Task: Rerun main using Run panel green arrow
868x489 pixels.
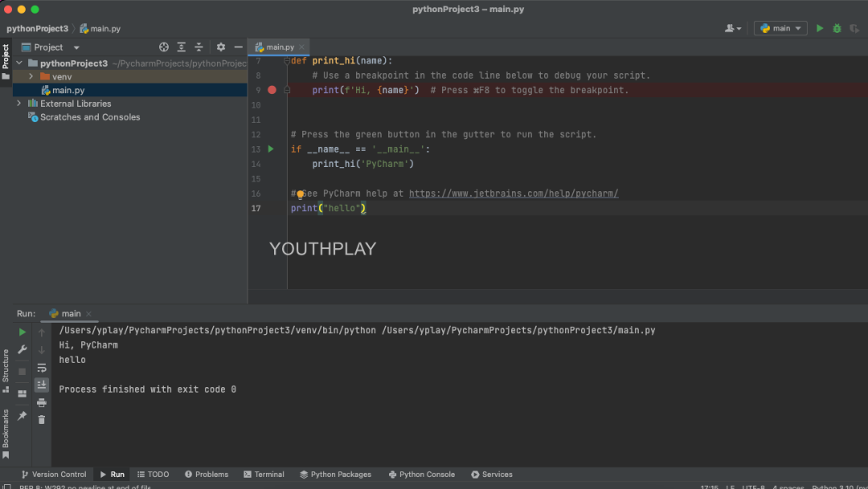Action: pos(23,332)
